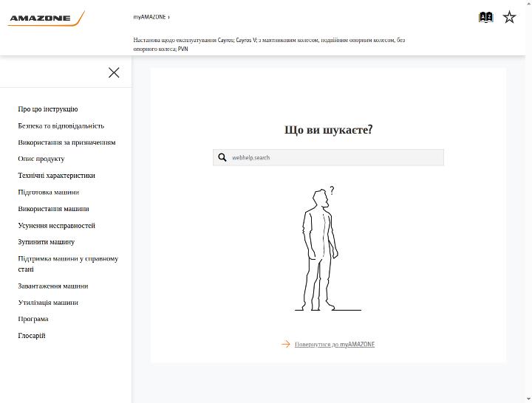532x403 pixels.
Task: Click the orange arrow beside the return link
Action: click(286, 344)
